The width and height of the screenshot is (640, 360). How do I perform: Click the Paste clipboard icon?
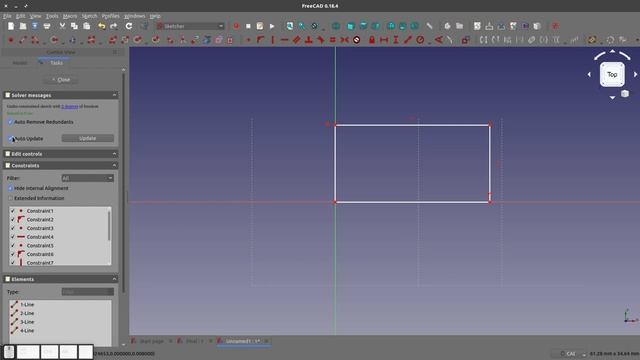87,26
